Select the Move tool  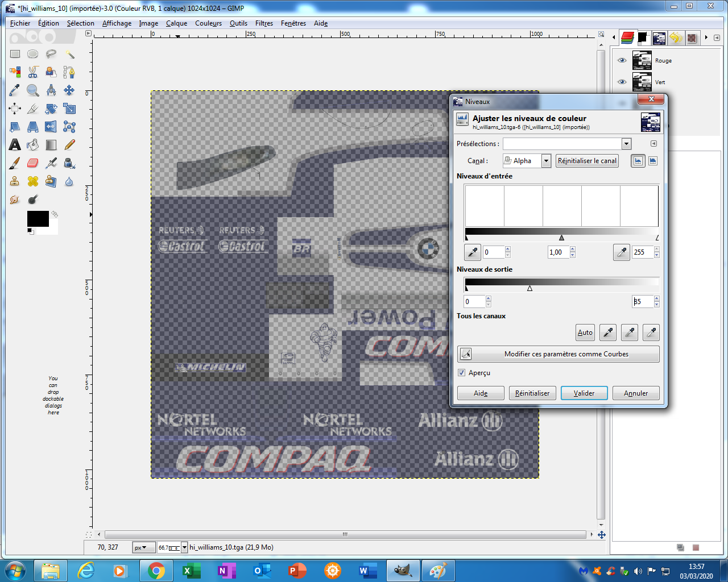69,90
